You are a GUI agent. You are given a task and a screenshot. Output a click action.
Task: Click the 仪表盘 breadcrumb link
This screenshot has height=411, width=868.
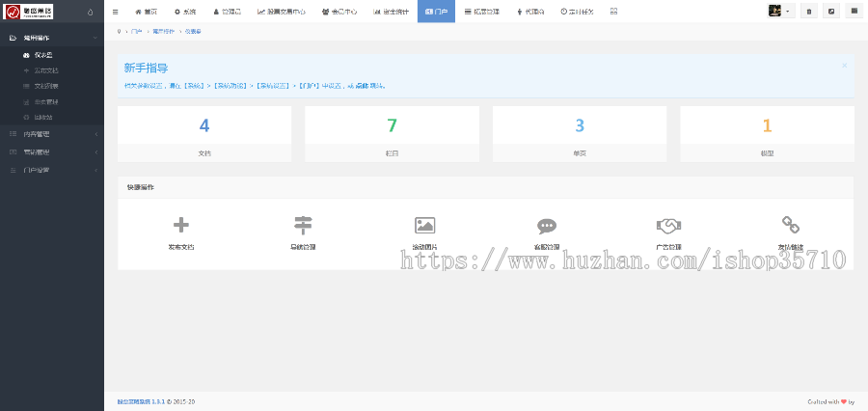point(193,32)
